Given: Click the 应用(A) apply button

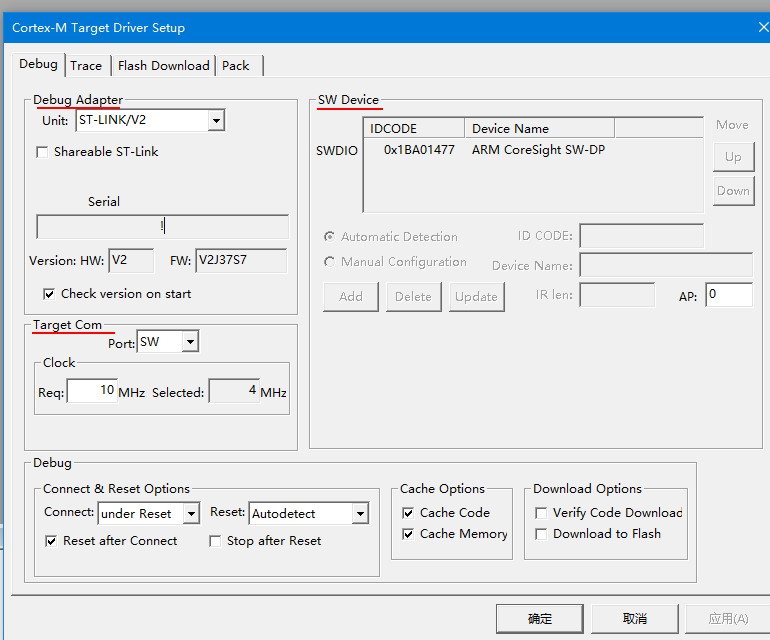Looking at the screenshot, I should [x=728, y=619].
